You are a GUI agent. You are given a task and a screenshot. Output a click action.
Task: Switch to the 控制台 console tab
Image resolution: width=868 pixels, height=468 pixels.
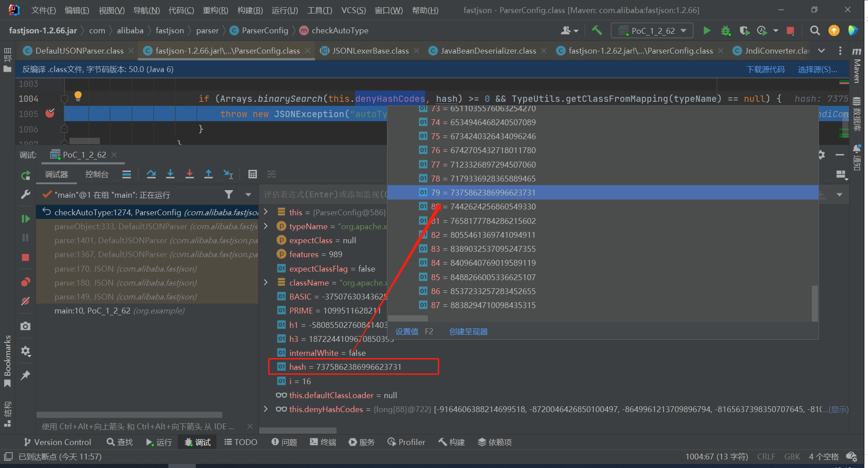coord(97,174)
